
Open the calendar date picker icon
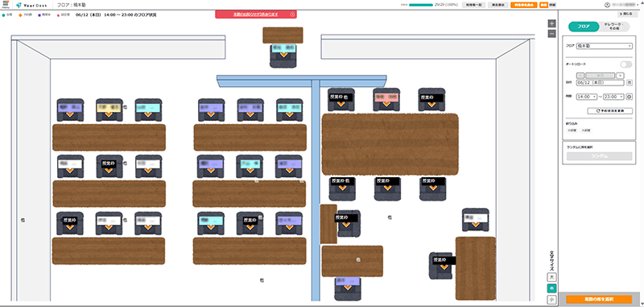point(630,83)
